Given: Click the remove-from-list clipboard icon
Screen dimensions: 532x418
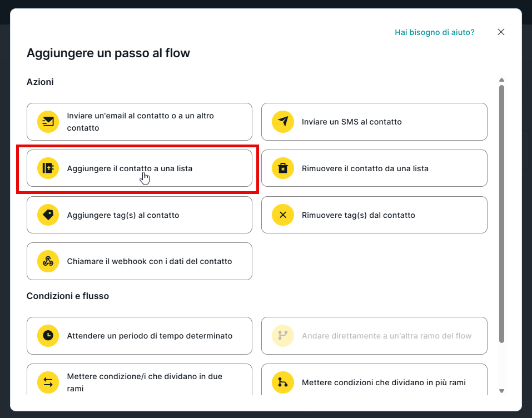Looking at the screenshot, I should [x=283, y=168].
